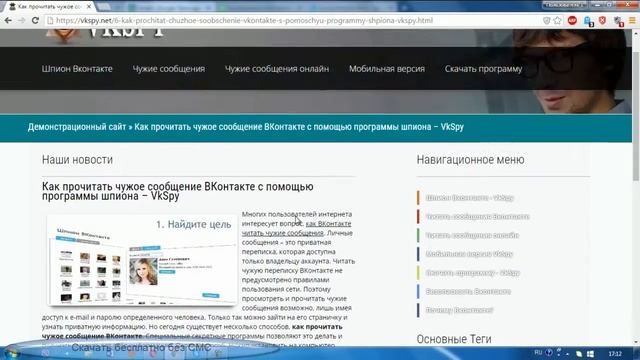This screenshot has width=640, height=360.
Task: Click the browser forward arrow
Action: (22, 20)
